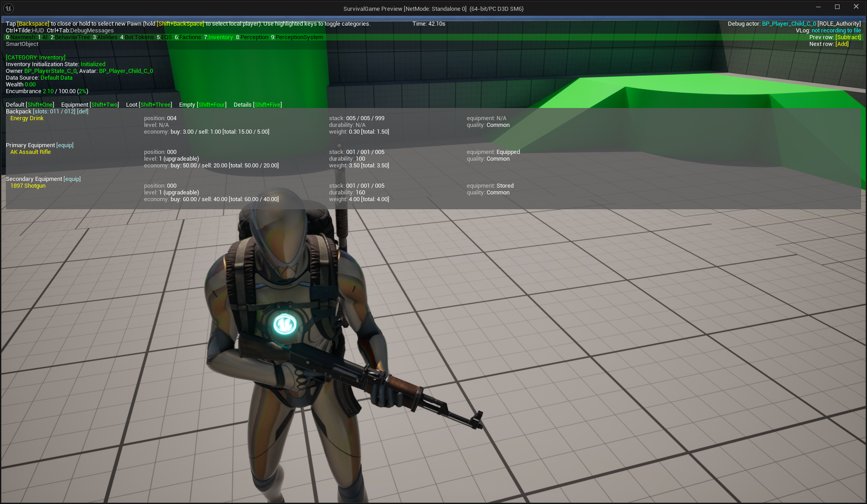The image size is (867, 504).
Task: Click the Unreal Engine logo icon
Action: coord(9,8)
